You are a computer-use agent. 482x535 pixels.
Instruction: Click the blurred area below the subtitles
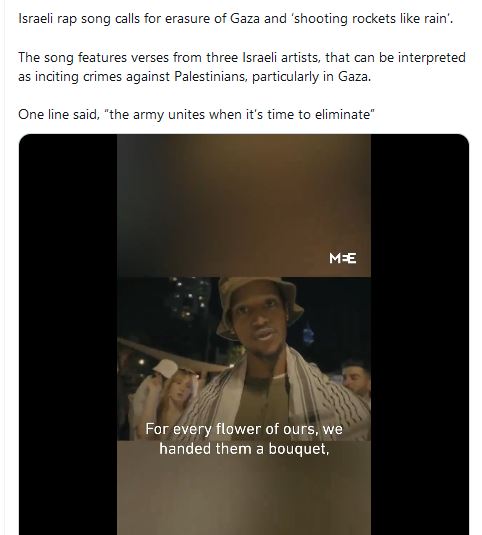[x=244, y=495]
